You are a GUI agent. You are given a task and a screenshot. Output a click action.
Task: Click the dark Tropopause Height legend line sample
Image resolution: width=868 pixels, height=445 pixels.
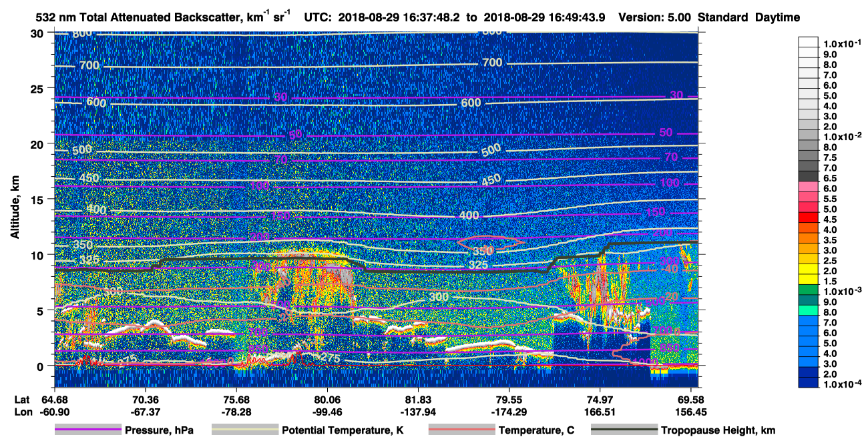(624, 430)
